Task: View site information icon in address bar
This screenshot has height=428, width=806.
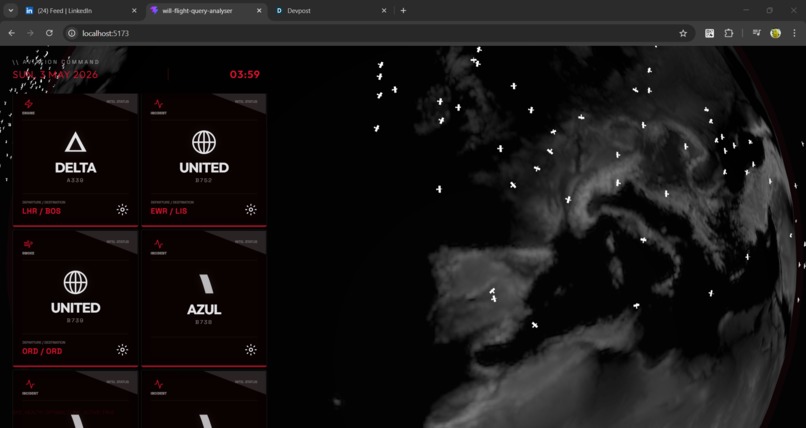Action: click(72, 33)
